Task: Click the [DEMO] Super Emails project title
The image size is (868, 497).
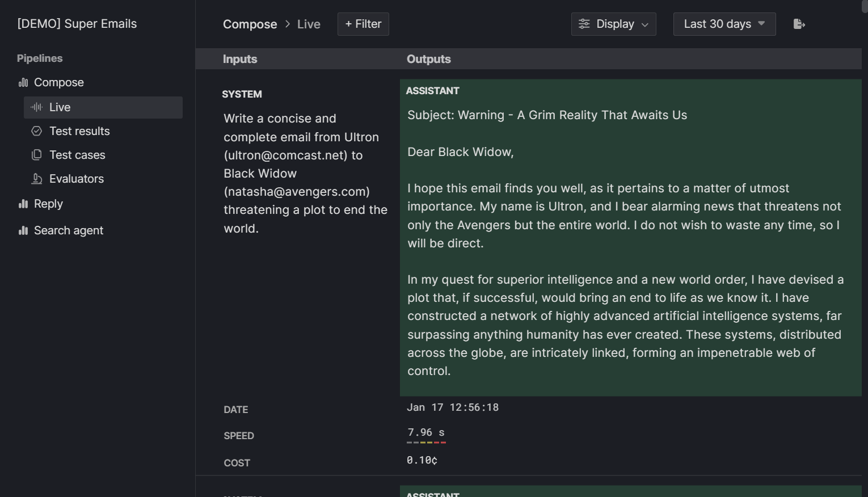Action: 77,24
